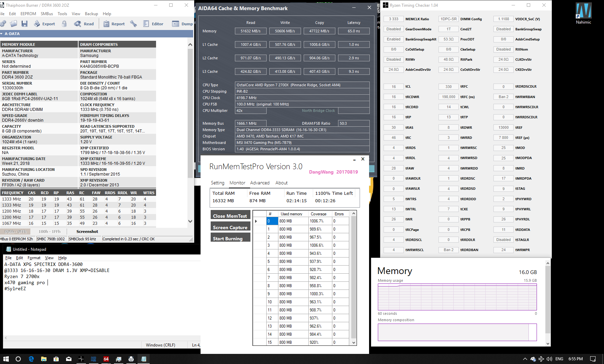Open the SMBus menu
604x364 pixels.
[47, 14]
